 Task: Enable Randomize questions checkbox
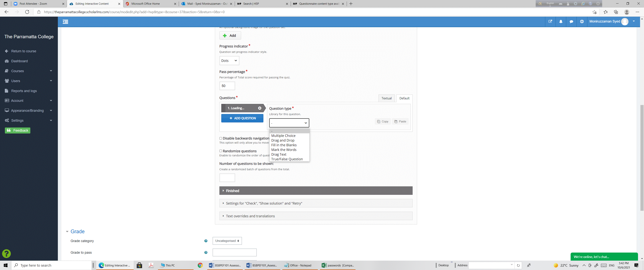click(221, 151)
